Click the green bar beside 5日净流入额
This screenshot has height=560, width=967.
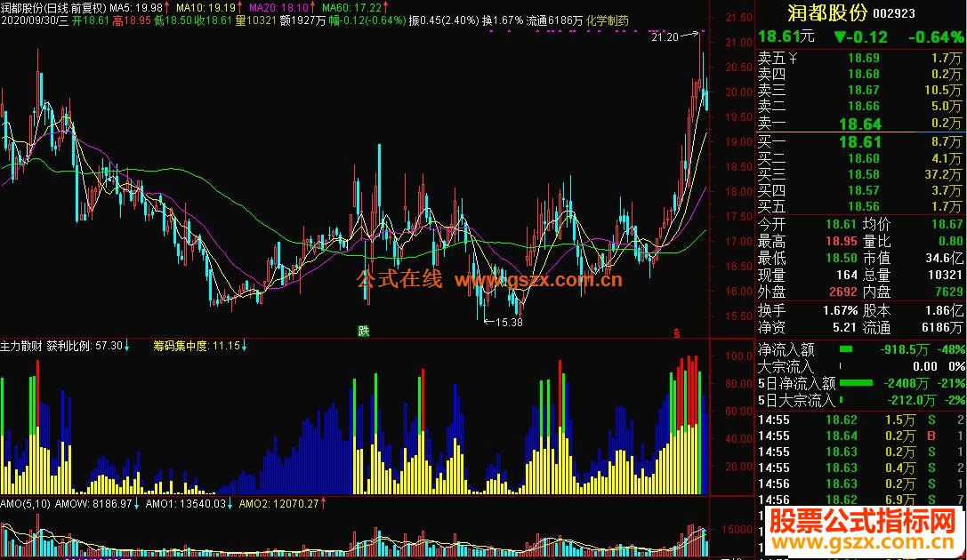click(856, 382)
